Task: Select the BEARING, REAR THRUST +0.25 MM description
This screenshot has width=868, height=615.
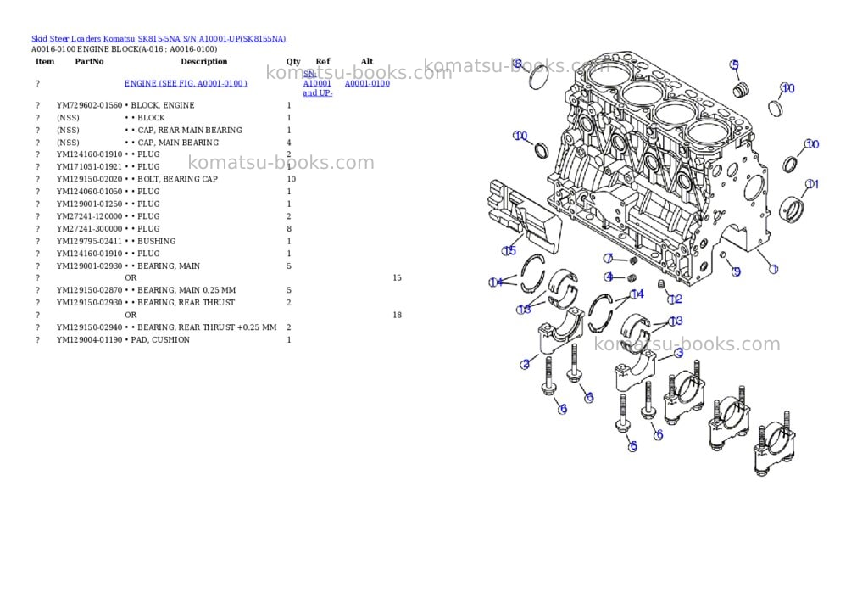Action: (x=207, y=327)
